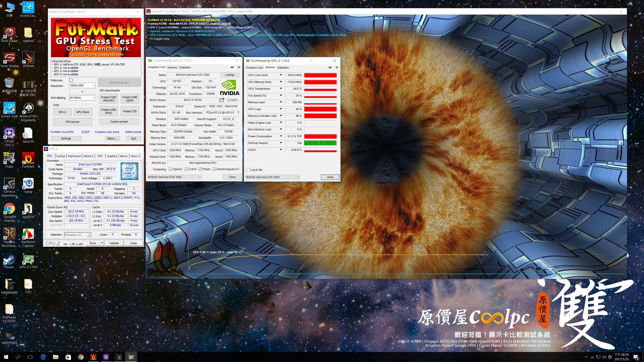
Task: Switch to the Caches tab in CPU-Z
Action: [61, 156]
